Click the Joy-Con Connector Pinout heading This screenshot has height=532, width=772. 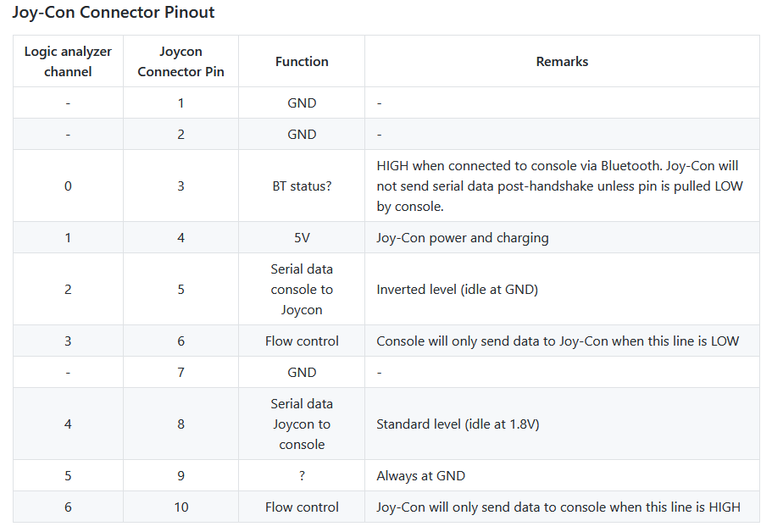pyautogui.click(x=113, y=13)
